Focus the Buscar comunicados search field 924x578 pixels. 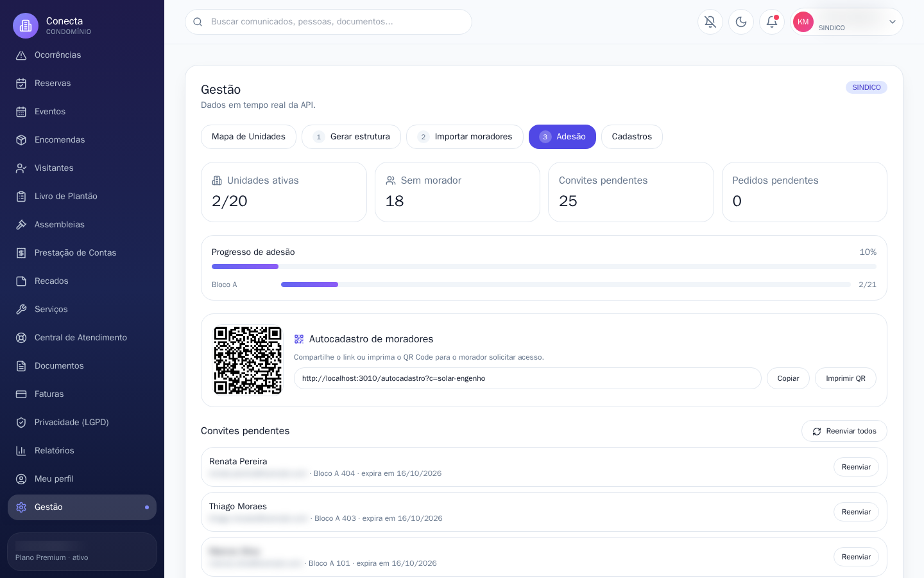coord(329,22)
